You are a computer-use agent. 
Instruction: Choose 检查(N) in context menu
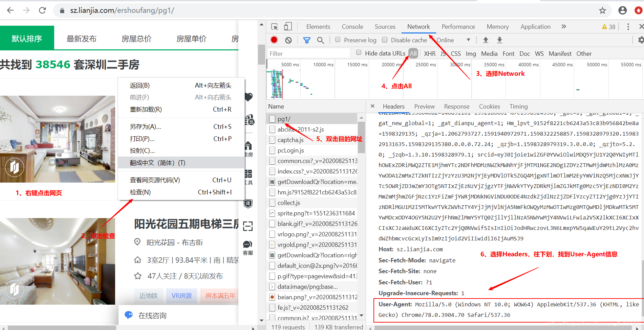coord(181,192)
